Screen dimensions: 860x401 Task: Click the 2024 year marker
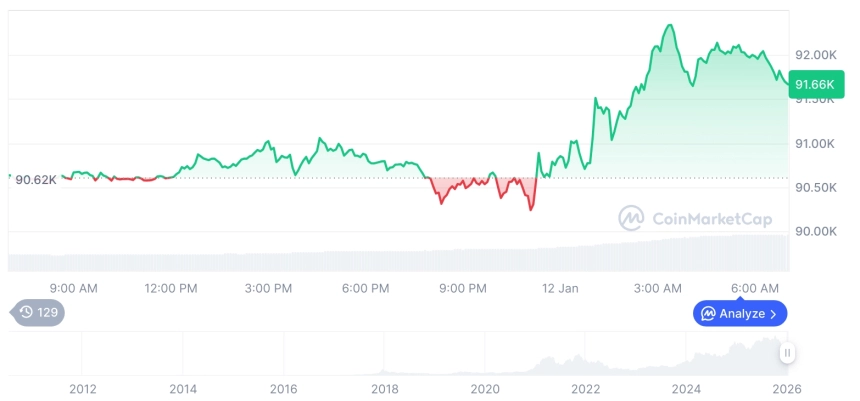click(x=686, y=388)
